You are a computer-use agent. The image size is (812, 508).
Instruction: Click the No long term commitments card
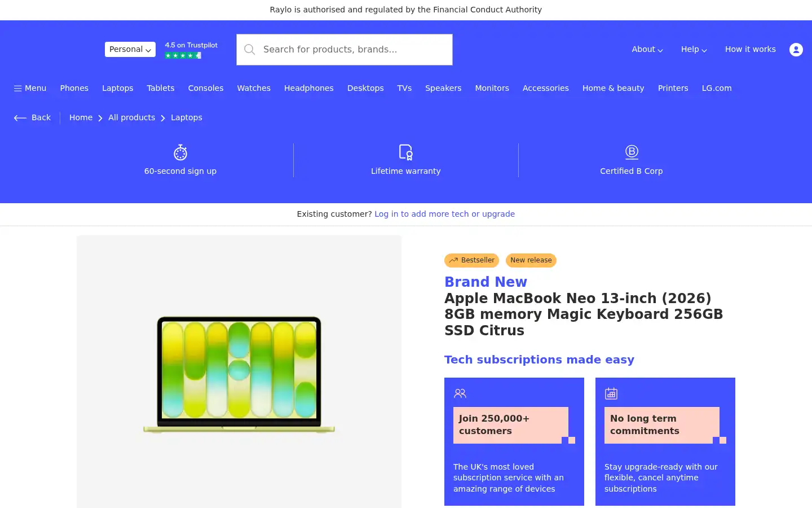[x=665, y=441]
